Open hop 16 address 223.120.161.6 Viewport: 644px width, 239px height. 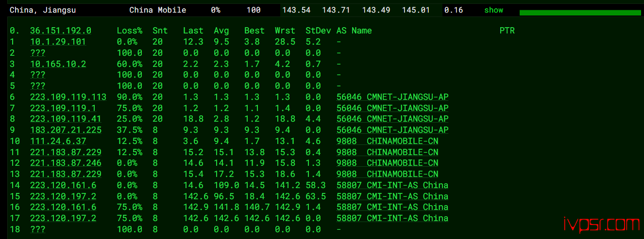63,207
